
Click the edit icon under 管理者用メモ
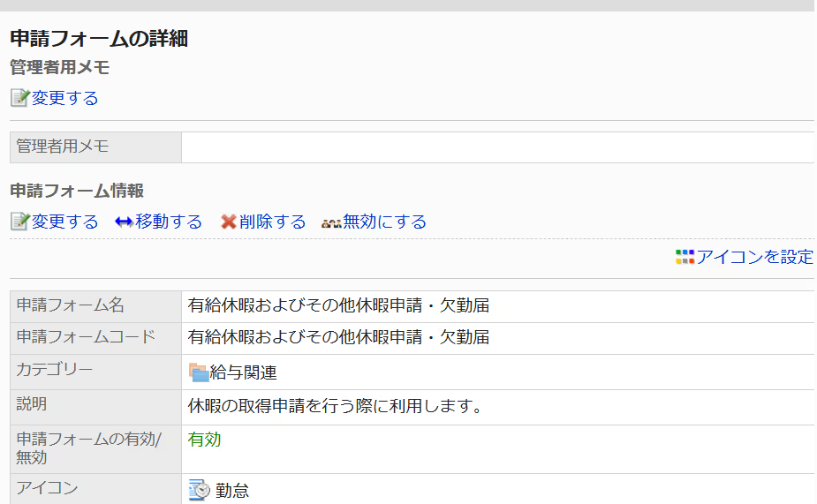19,98
